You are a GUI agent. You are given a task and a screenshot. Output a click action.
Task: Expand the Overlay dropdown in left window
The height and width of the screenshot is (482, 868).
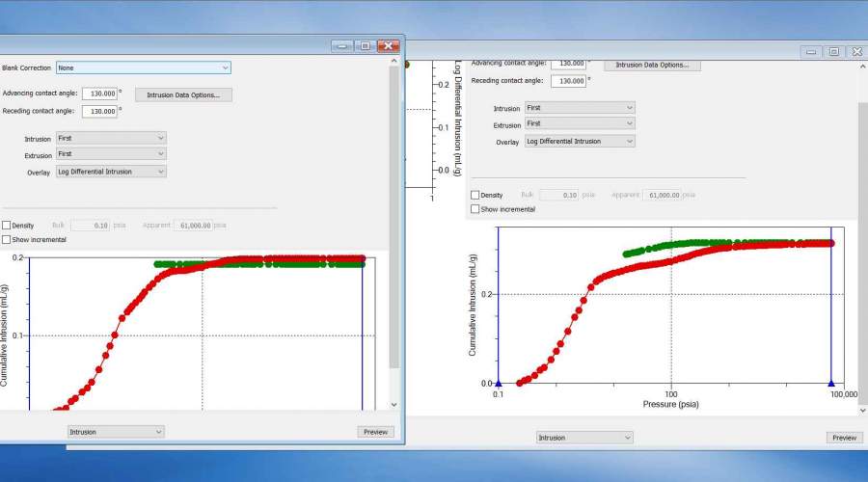point(111,172)
